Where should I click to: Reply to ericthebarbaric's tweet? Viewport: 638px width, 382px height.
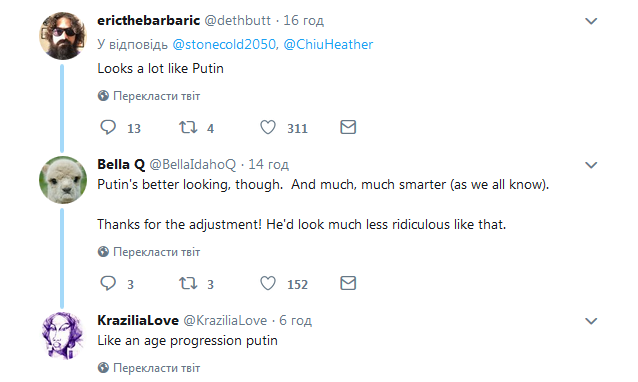[108, 127]
